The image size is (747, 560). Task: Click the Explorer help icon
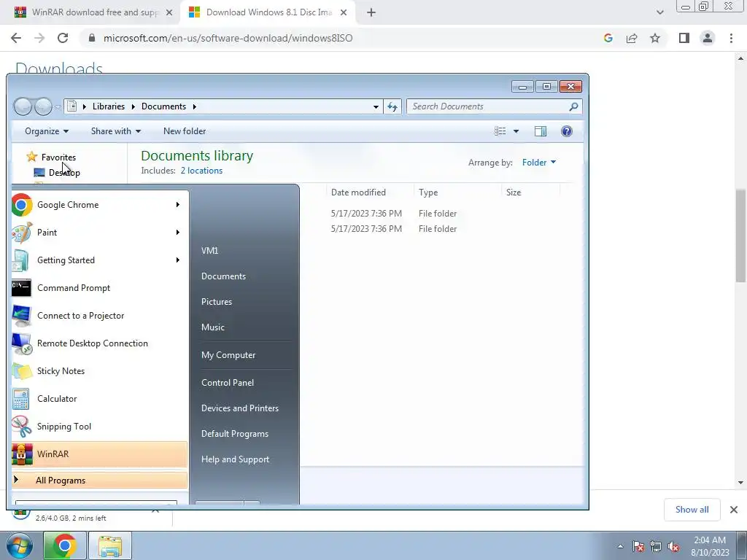[566, 131]
